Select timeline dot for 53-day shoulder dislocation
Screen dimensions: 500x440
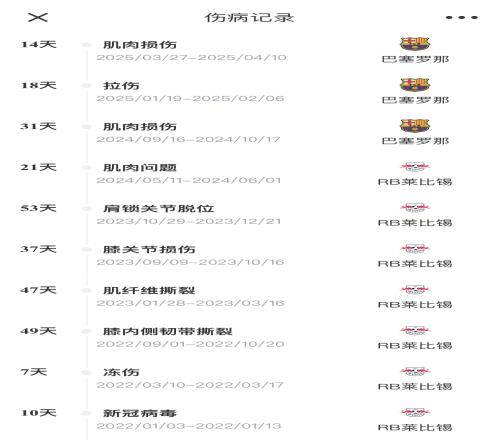(x=87, y=209)
